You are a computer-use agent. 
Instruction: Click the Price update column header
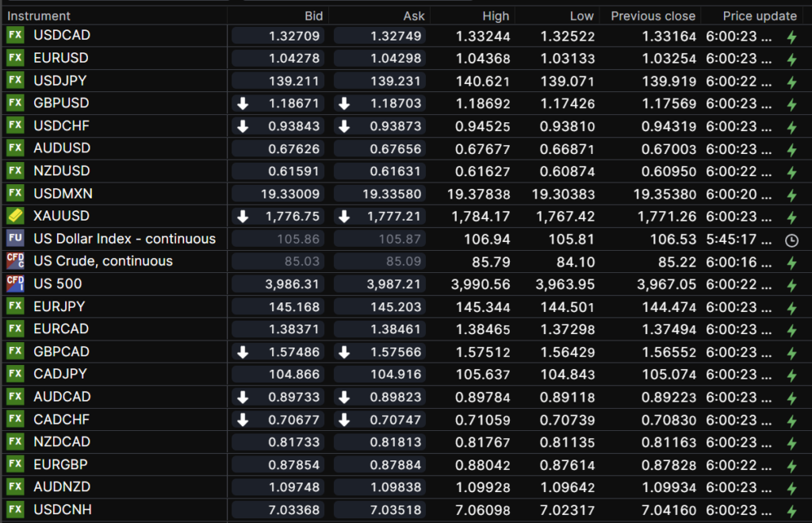point(759,16)
